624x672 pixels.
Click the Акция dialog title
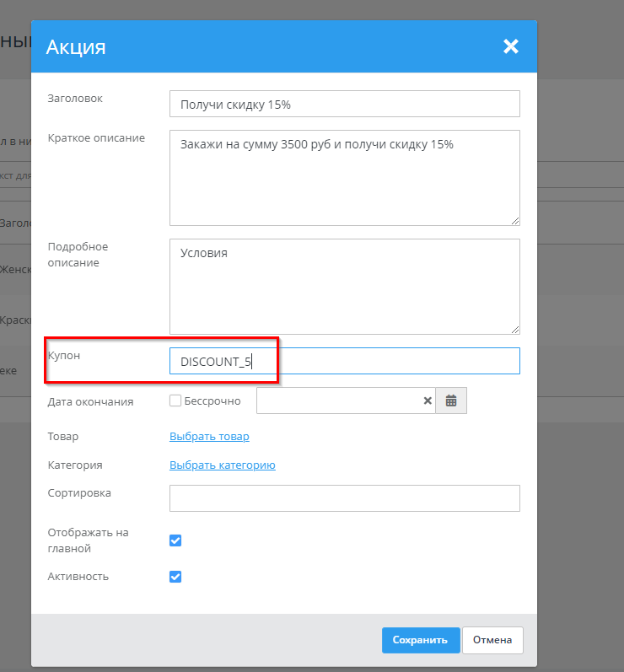tap(76, 46)
